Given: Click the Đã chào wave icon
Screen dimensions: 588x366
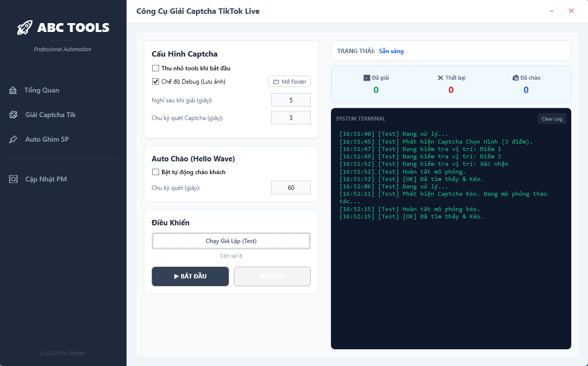Looking at the screenshot, I should pos(516,78).
